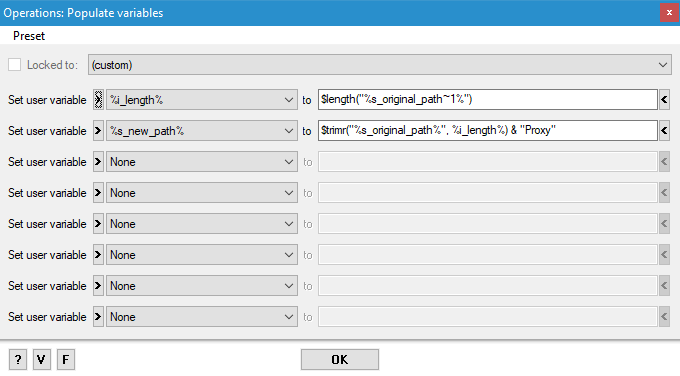Click the 'V' variables button
Screen dimensions: 680x376
coord(41,360)
